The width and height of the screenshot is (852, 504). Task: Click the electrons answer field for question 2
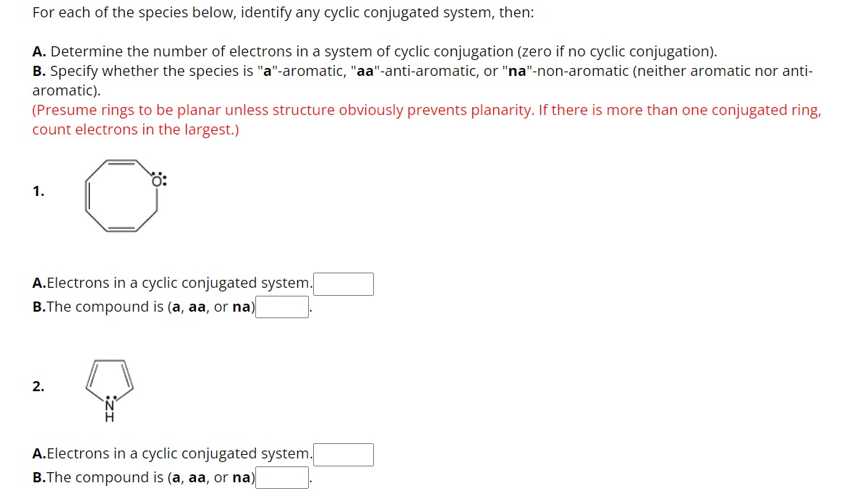[x=344, y=454]
